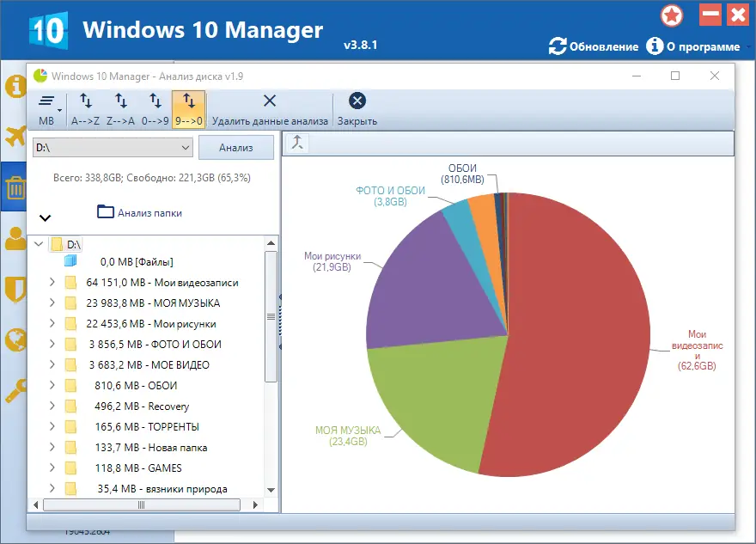Expand the МОЕ ВИДЕО folder

[x=52, y=364]
